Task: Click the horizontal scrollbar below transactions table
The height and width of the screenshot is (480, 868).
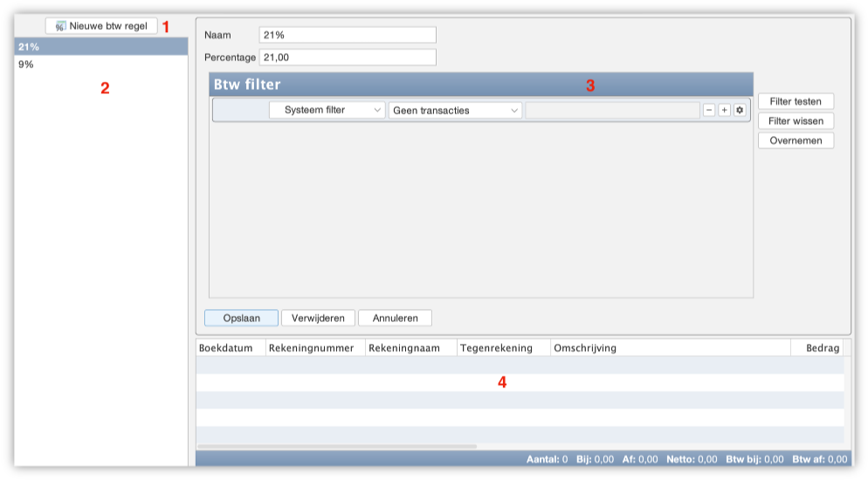Action: pos(336,446)
